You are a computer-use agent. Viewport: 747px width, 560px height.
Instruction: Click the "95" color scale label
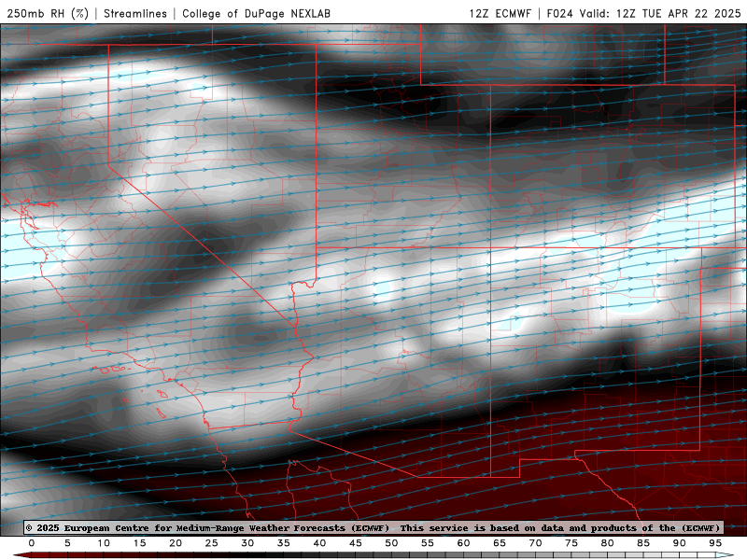(715, 543)
